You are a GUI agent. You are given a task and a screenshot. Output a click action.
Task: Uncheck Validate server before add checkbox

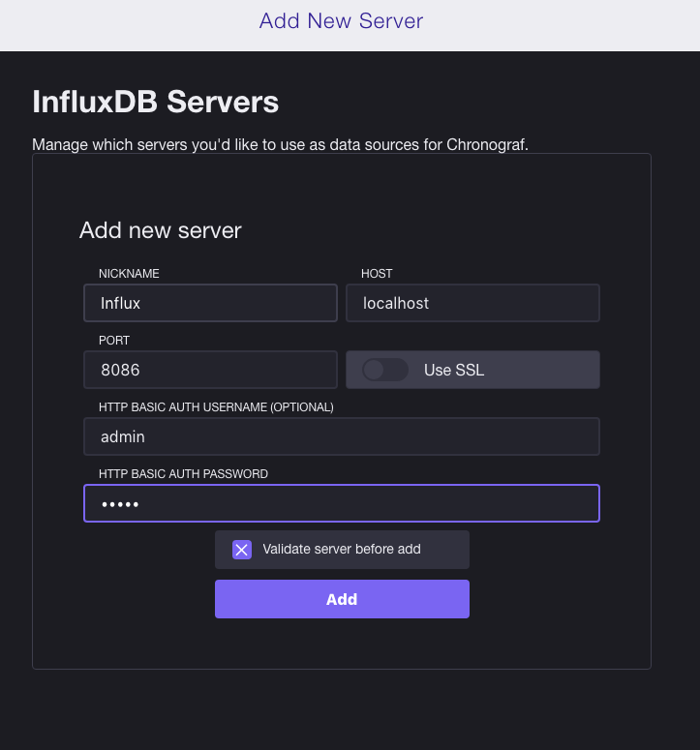click(242, 550)
